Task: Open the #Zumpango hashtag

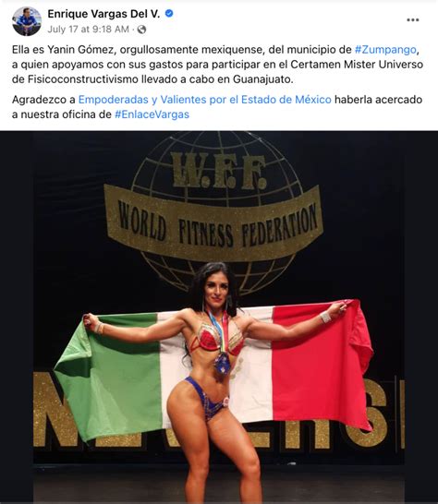Action: [x=385, y=50]
